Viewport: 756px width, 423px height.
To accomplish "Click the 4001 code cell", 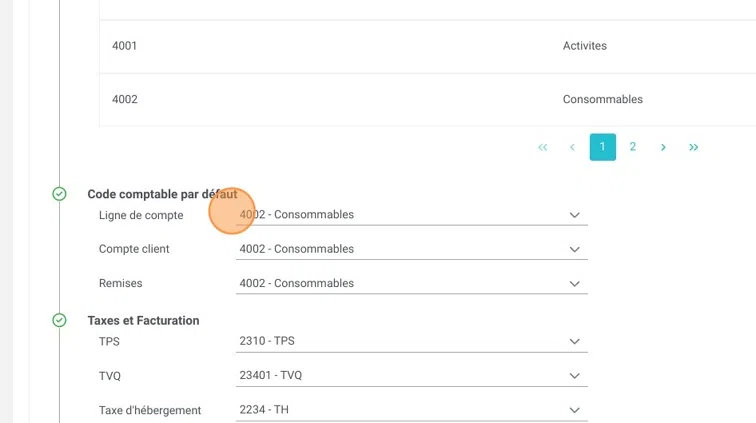I will click(124, 46).
